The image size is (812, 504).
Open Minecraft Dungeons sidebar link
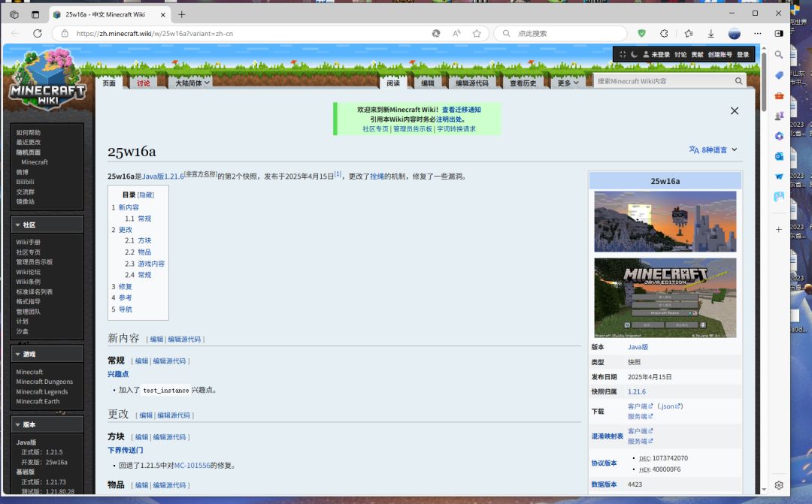44,382
